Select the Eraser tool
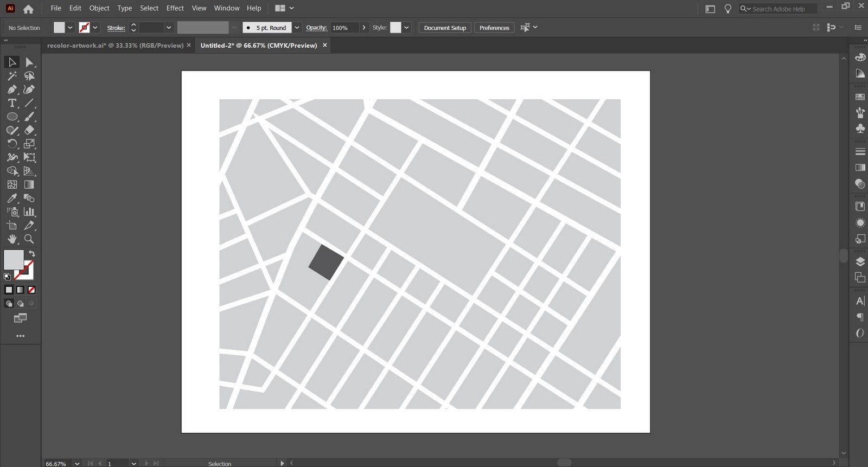 pos(29,130)
